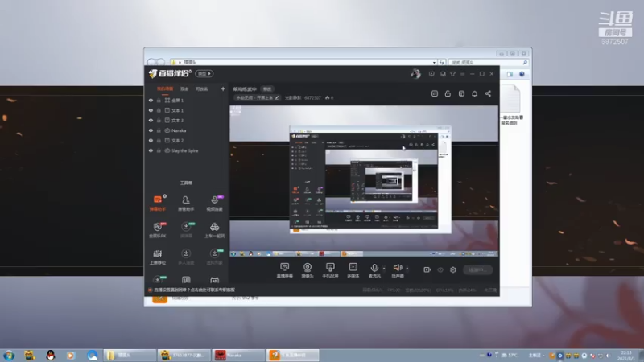This screenshot has height=362, width=644.
Task: Add the 摄像头 camera source
Action: tap(308, 270)
